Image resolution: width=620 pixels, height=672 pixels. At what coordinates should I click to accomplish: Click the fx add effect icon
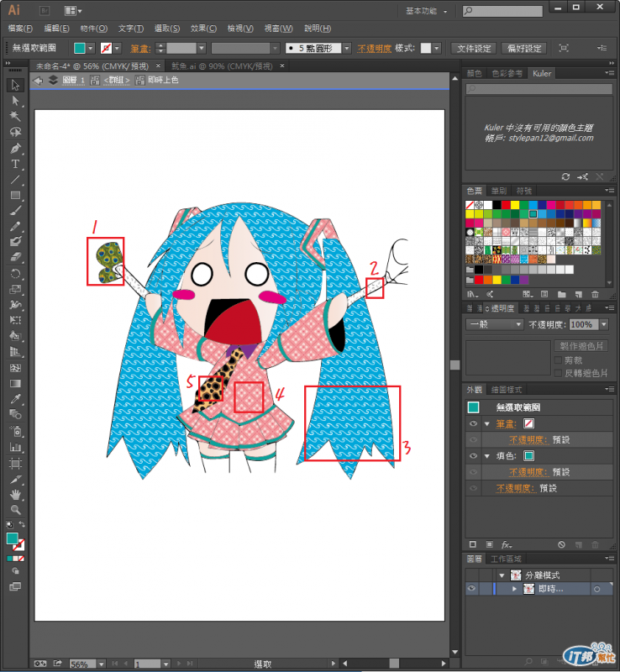[x=507, y=544]
